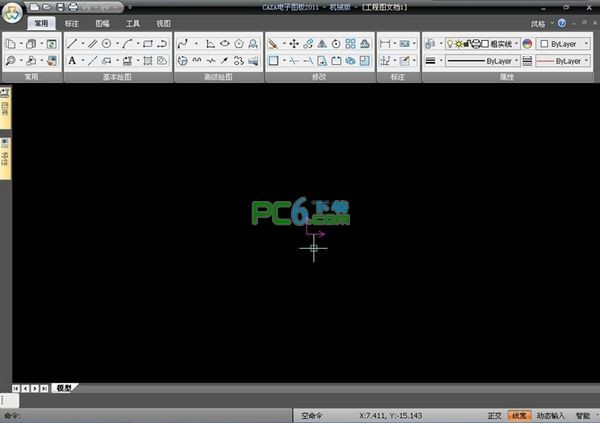The image size is (600, 423).
Task: Open the 工具 ribbon tab
Action: (x=132, y=22)
